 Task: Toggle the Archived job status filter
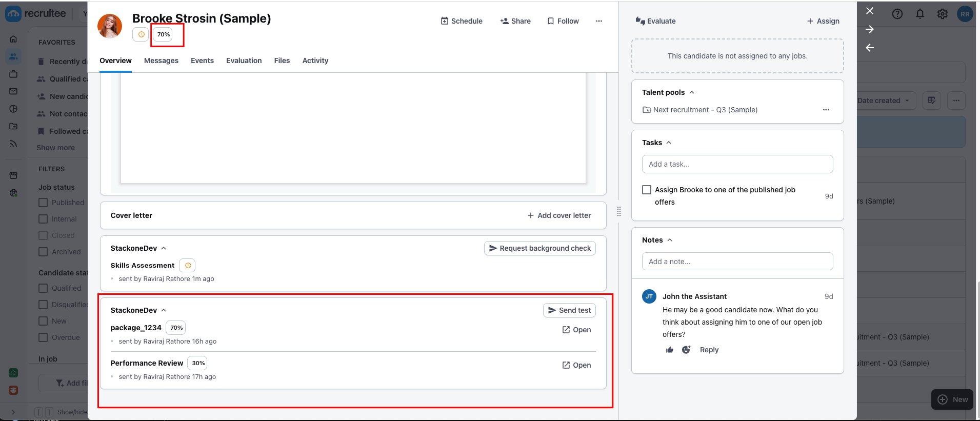coord(44,252)
